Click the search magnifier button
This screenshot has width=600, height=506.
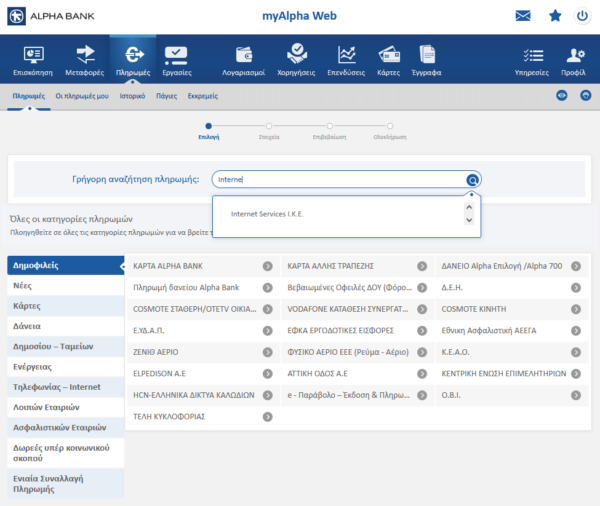click(472, 180)
